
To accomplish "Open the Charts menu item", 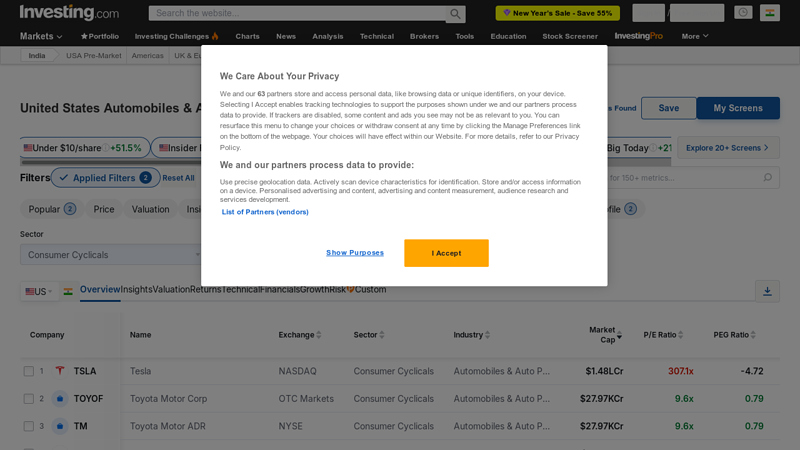I will (247, 36).
